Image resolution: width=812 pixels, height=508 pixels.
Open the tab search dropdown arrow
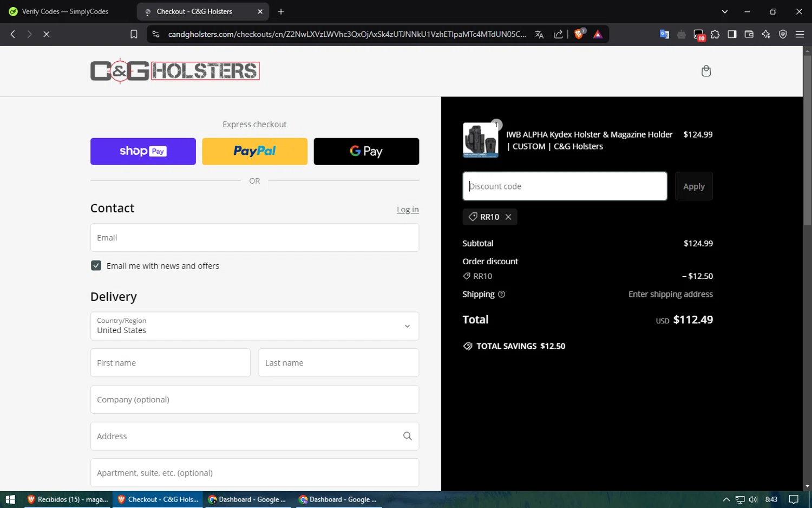725,11
